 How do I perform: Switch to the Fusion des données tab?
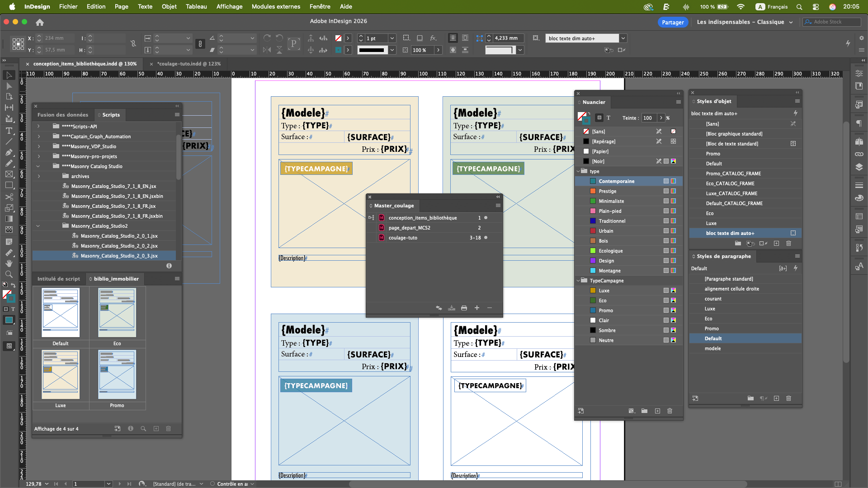coord(63,115)
